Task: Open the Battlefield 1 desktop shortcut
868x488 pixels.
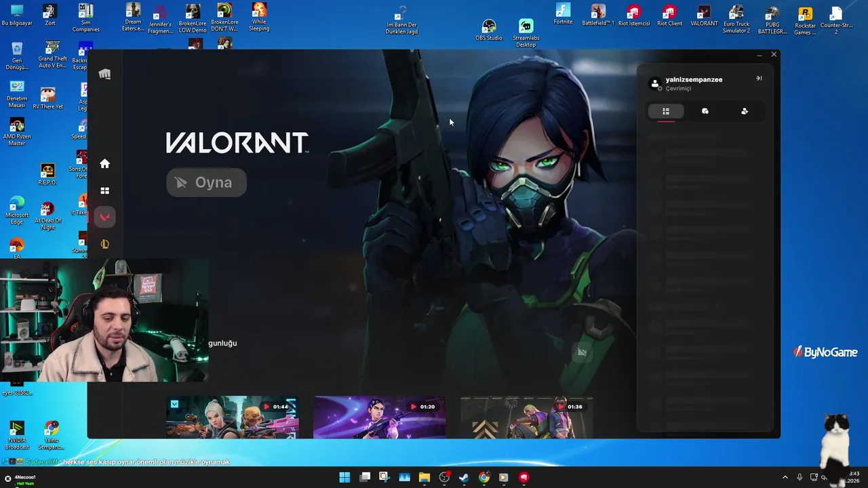Action: click(x=598, y=15)
